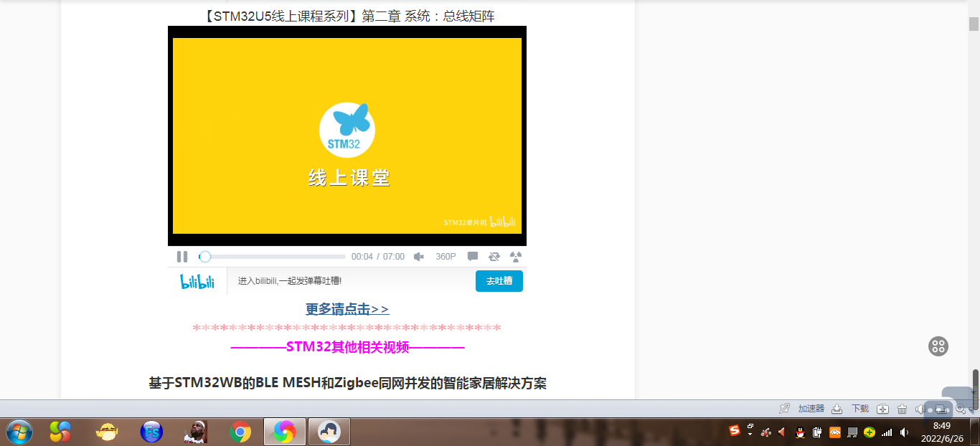This screenshot has width=980, height=446.
Task: Click the browser accelerator rocket icon
Action: (784, 409)
